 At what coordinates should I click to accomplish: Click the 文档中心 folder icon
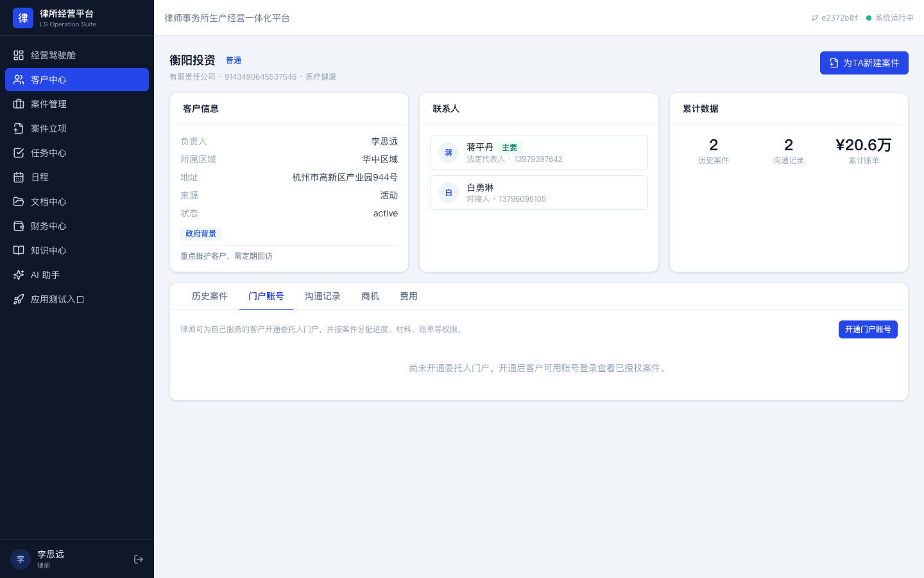point(19,202)
